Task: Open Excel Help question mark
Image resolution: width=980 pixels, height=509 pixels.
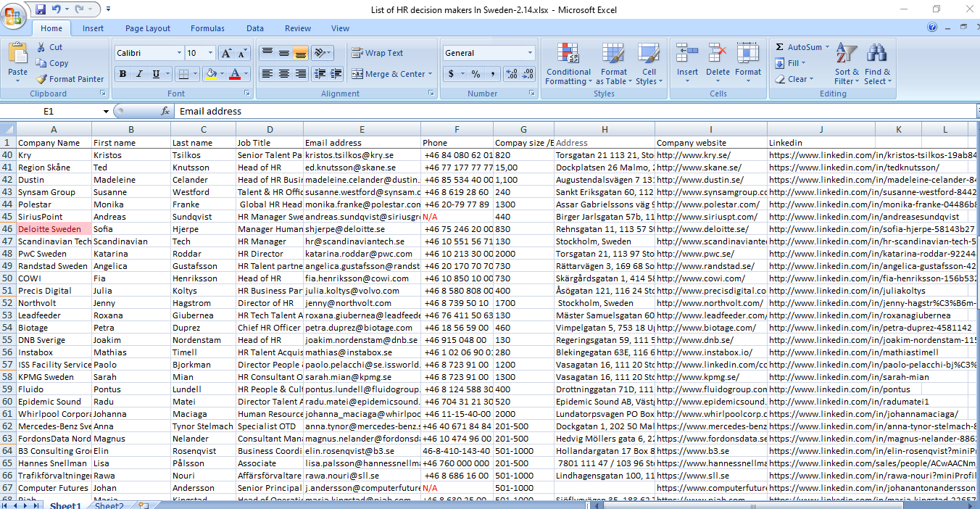Action: click(932, 28)
